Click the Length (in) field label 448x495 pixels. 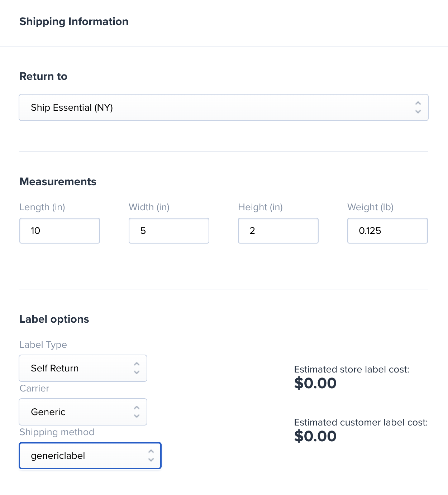click(x=42, y=207)
